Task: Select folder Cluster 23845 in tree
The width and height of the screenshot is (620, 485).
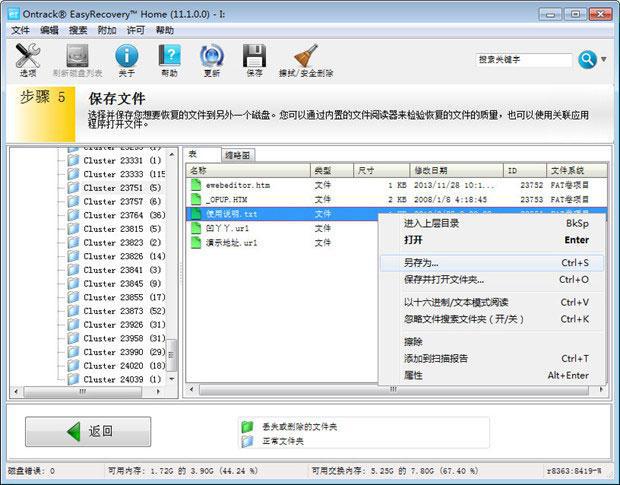Action: pos(115,284)
